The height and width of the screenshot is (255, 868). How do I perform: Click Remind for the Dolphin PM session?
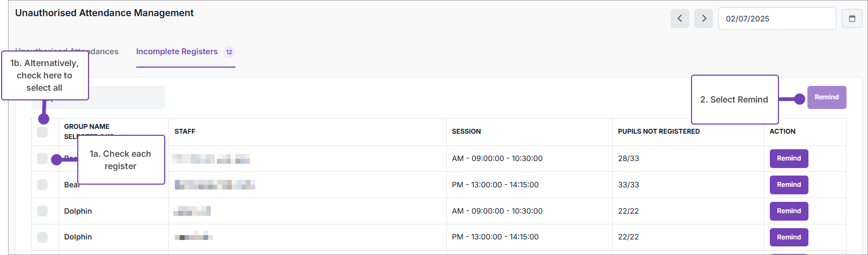789,237
